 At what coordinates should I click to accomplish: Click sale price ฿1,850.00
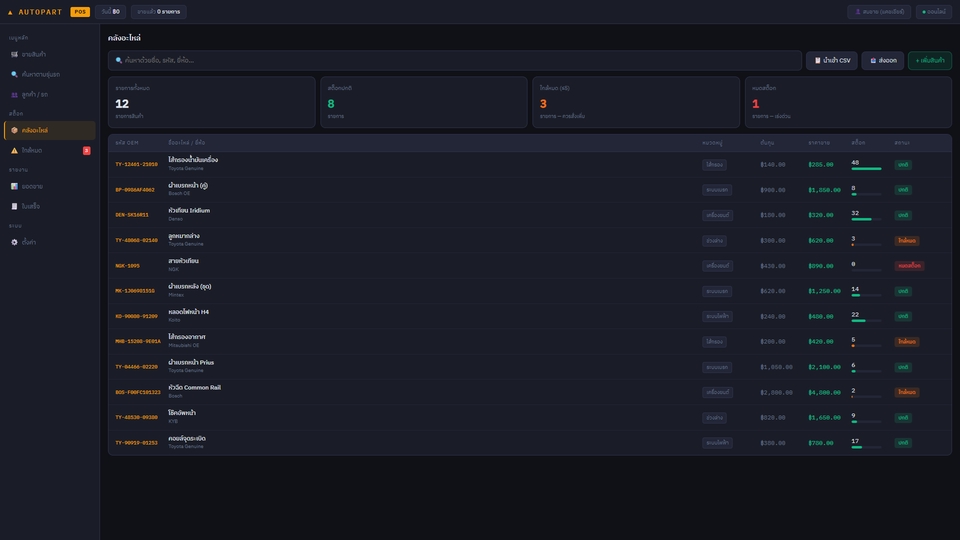point(824,190)
